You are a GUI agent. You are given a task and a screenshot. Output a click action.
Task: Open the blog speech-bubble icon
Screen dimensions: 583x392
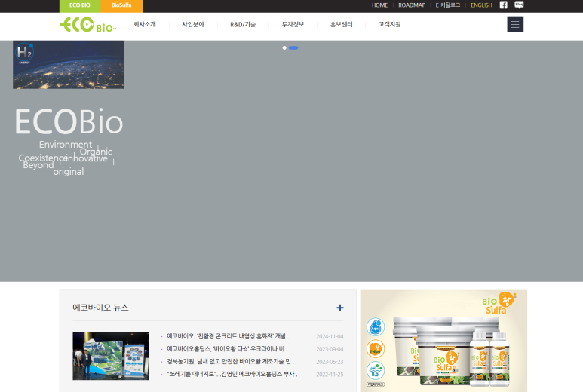click(x=519, y=5)
